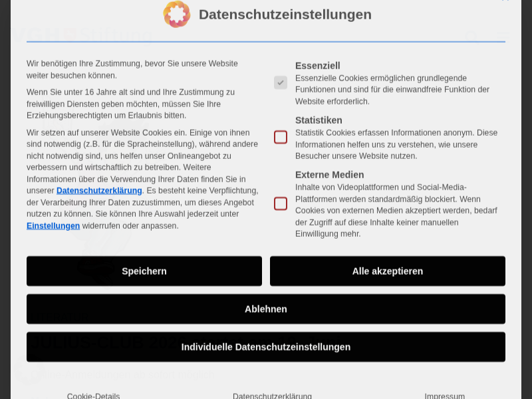The width and height of the screenshot is (532, 399).
Task: Click the Datenschutzeinstellungen dialog heading
Action: 285,15
